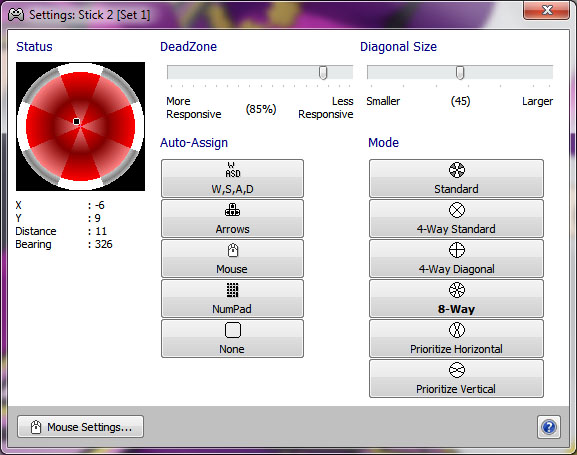Click the More Responsive label

pos(194,107)
